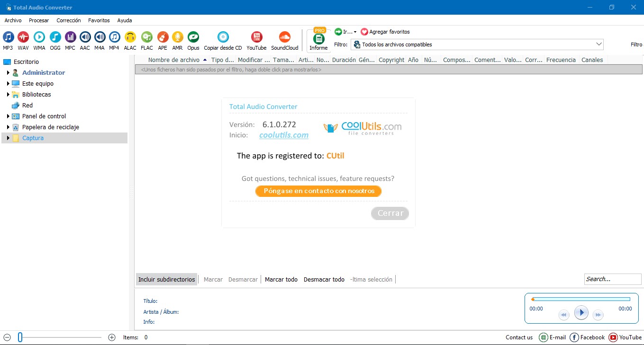Open the SoundCloud tool
This screenshot has height=345, width=644.
pos(284,37)
